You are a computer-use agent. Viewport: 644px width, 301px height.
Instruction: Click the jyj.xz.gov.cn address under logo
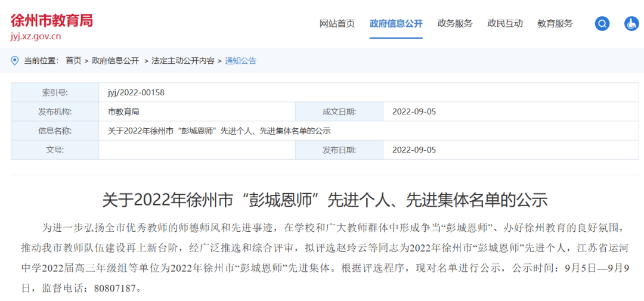[x=36, y=36]
